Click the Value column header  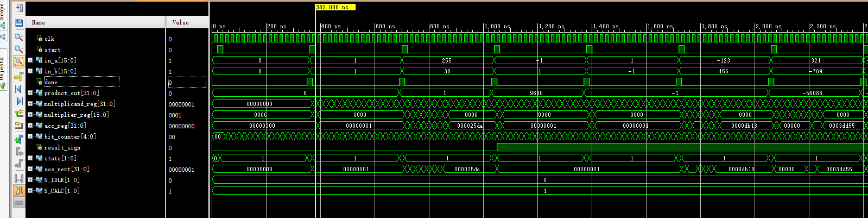(187, 22)
